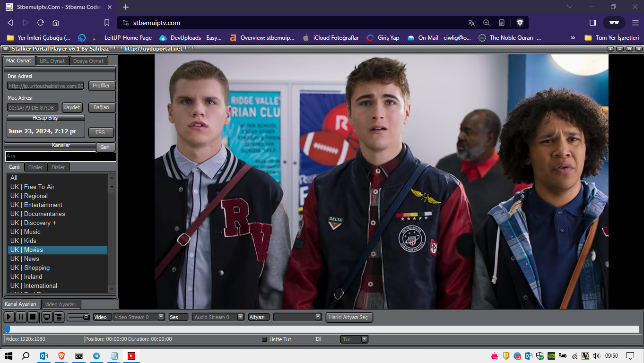Switch to the Mac Oynat tab
This screenshot has height=363, width=644.
click(x=18, y=60)
